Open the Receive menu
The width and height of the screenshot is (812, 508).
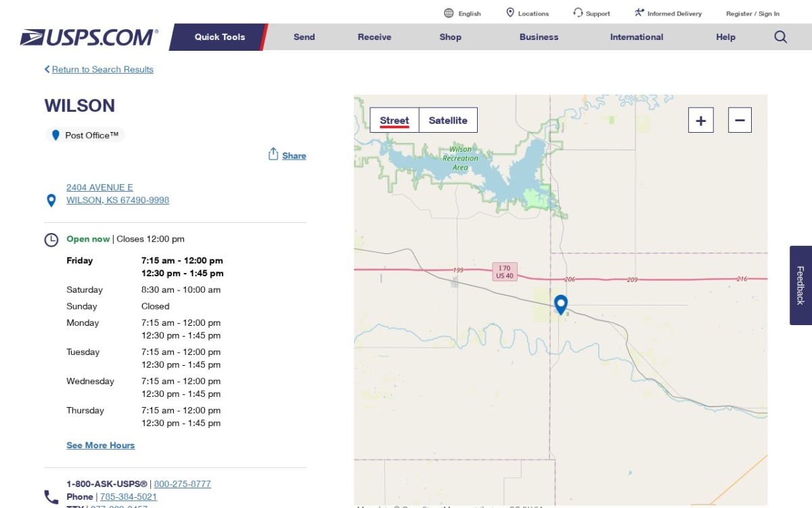coord(375,37)
